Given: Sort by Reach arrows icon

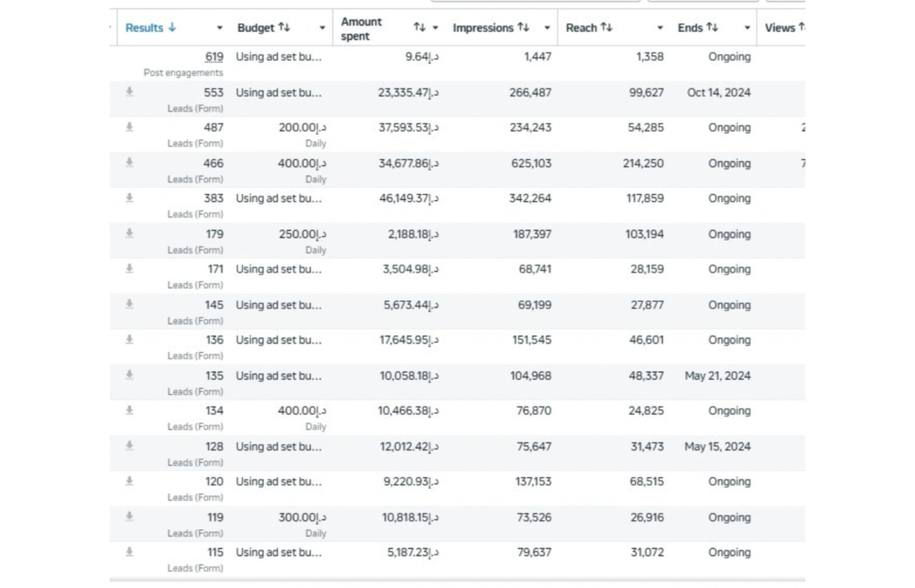Looking at the screenshot, I should [x=607, y=28].
